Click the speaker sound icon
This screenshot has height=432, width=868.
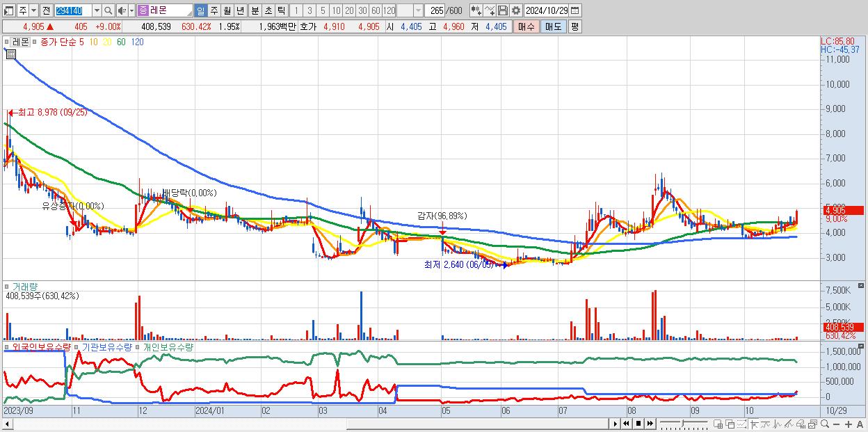point(122,10)
